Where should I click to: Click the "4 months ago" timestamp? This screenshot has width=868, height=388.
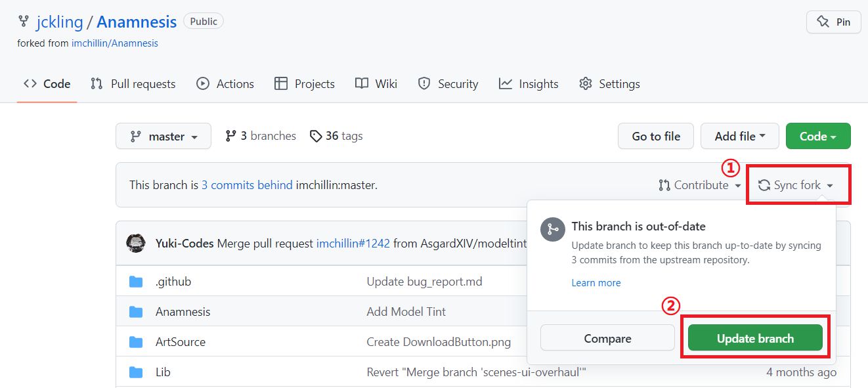(x=801, y=372)
